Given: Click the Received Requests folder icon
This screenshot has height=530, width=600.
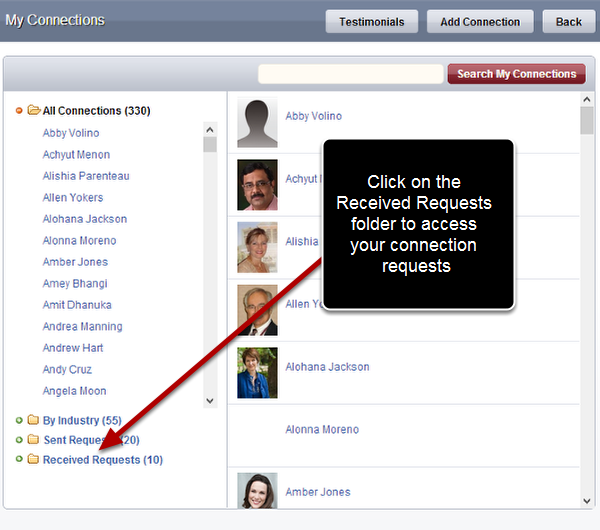Looking at the screenshot, I should (33, 460).
